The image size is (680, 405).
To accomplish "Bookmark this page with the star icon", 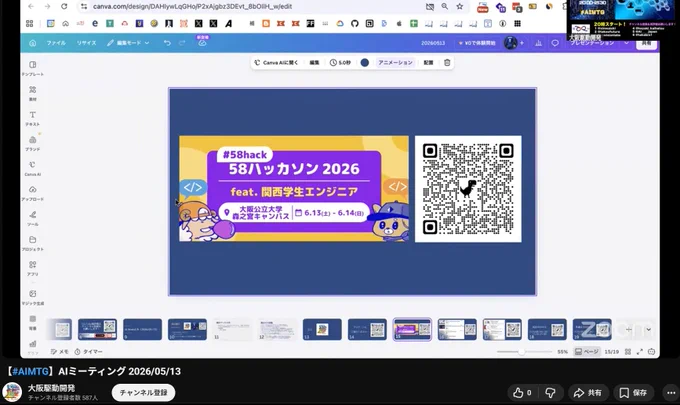I will [x=460, y=6].
